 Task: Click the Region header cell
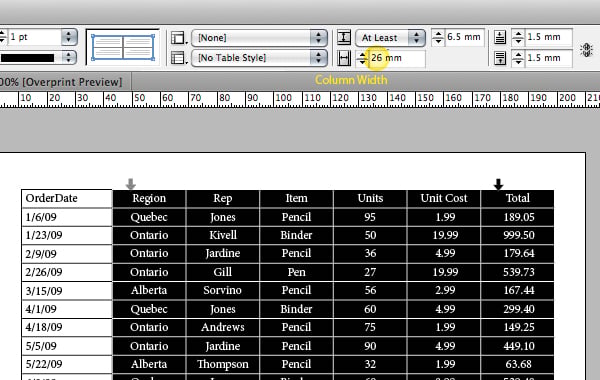(x=149, y=198)
